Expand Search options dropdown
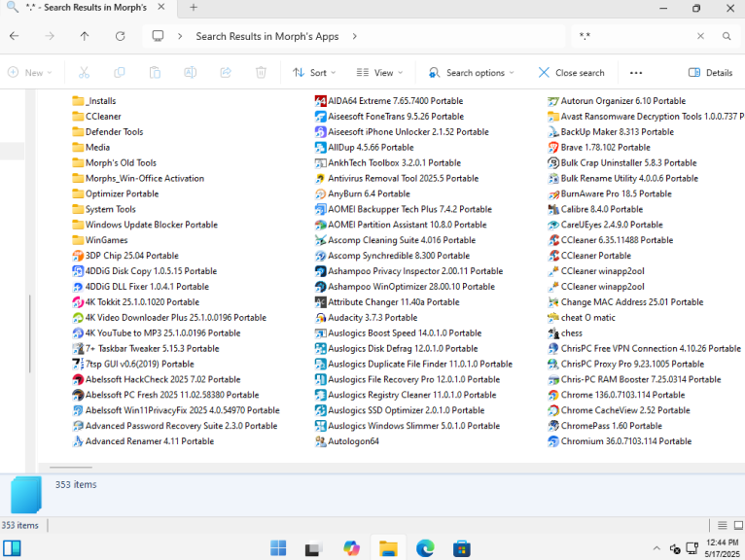 [x=472, y=73]
